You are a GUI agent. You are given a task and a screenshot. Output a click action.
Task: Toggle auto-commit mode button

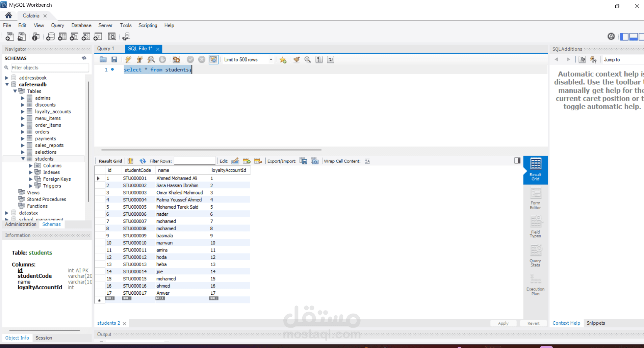(x=213, y=59)
